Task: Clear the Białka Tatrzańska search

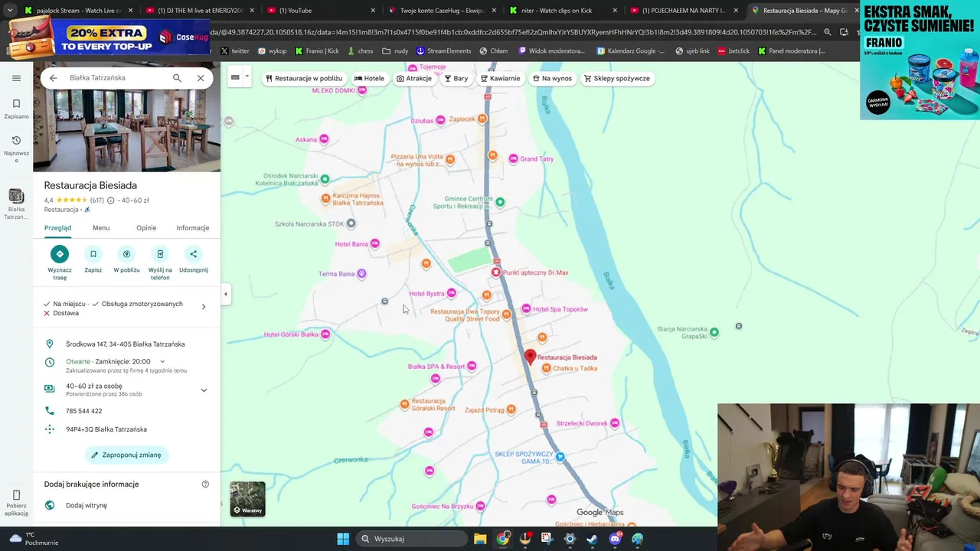Action: (x=201, y=78)
